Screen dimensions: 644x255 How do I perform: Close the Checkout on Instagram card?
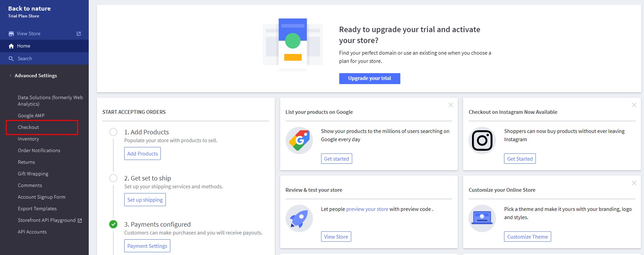634,105
